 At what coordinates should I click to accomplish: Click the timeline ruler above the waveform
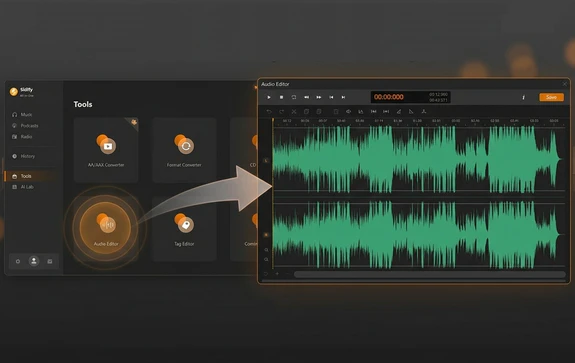419,121
